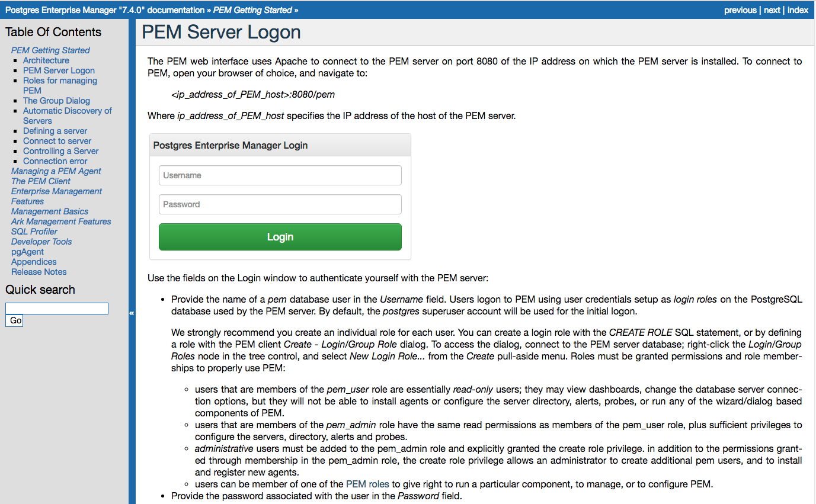This screenshot has width=816, height=504.
Task: Open the PEM Server Logon page
Action: tap(58, 70)
